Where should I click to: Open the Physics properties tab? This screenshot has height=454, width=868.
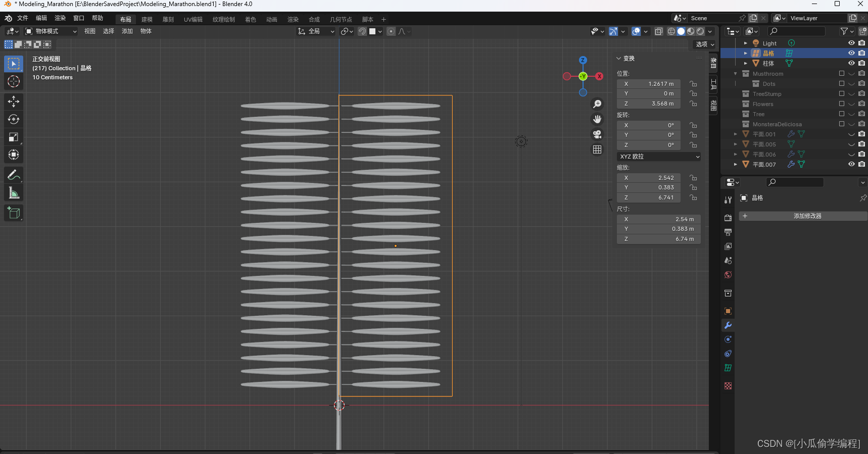pos(728,339)
